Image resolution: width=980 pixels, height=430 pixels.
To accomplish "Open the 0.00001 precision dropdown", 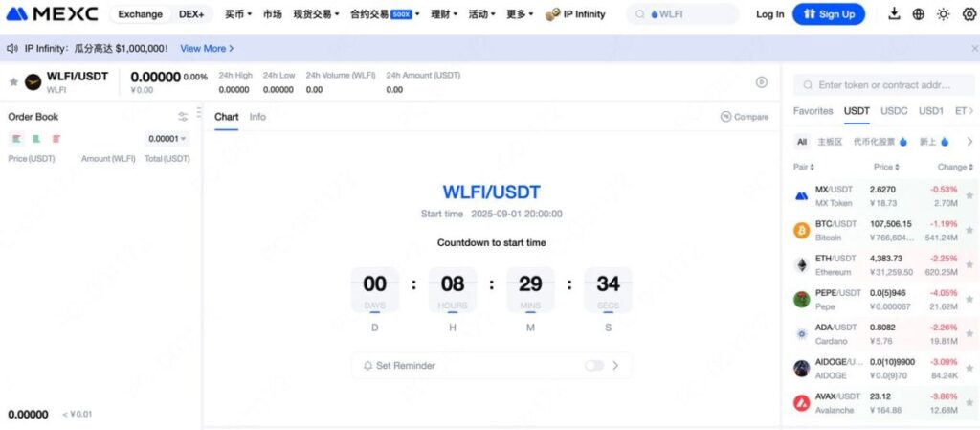I will pos(167,139).
